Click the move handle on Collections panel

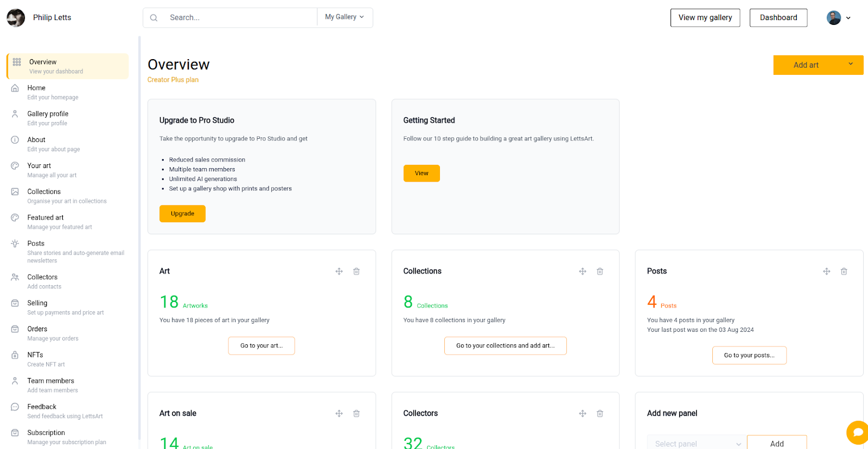tap(583, 271)
